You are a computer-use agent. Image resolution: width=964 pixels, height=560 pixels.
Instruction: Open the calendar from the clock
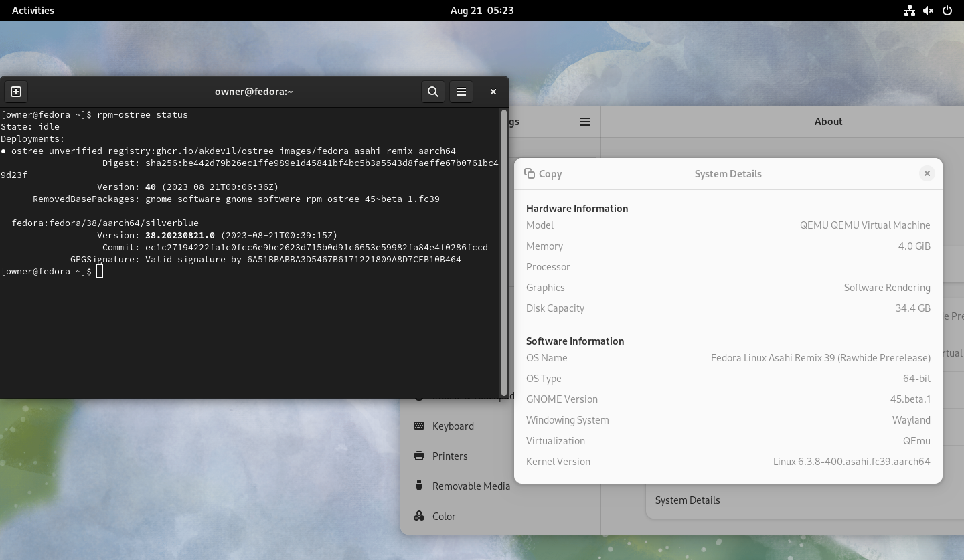482,10
